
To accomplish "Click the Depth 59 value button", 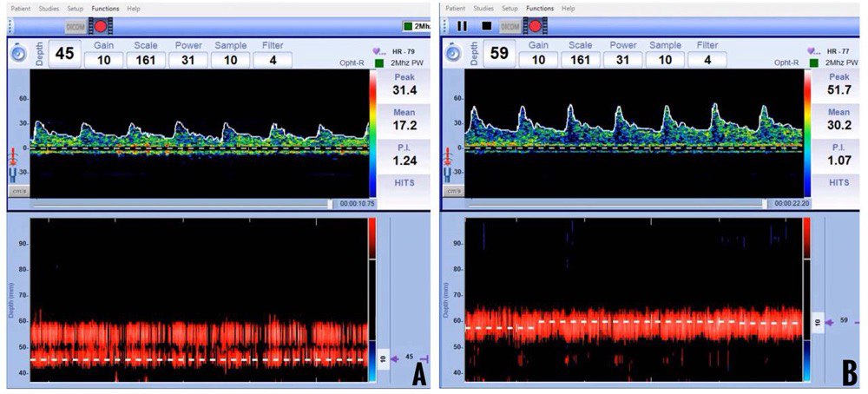I will coord(499,54).
